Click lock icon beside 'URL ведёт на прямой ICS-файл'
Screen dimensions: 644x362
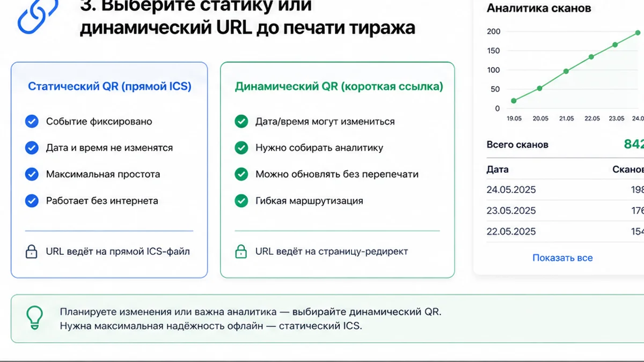coord(32,251)
